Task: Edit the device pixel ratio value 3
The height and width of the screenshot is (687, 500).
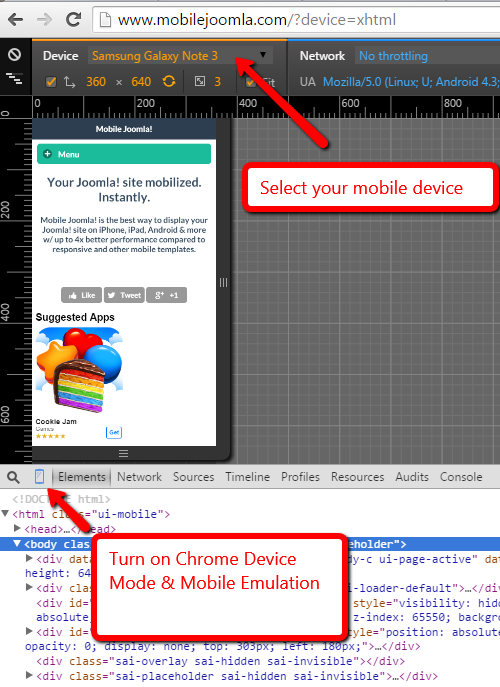Action: 217,82
